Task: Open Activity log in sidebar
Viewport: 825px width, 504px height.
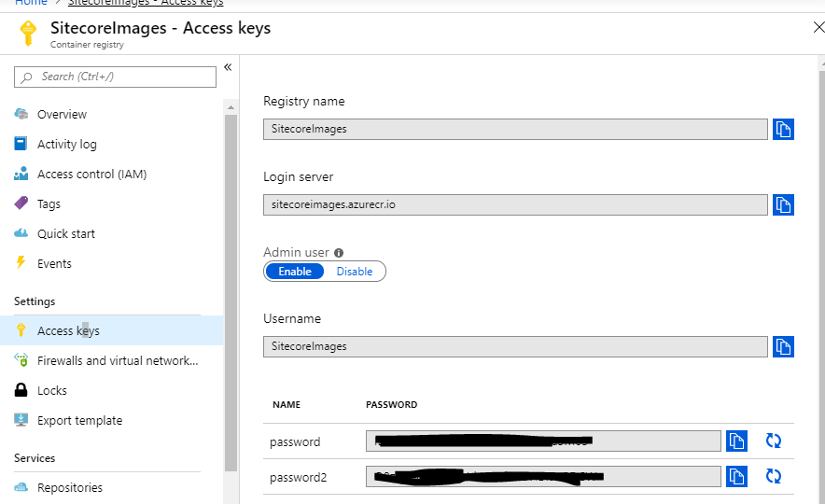Action: coord(66,144)
